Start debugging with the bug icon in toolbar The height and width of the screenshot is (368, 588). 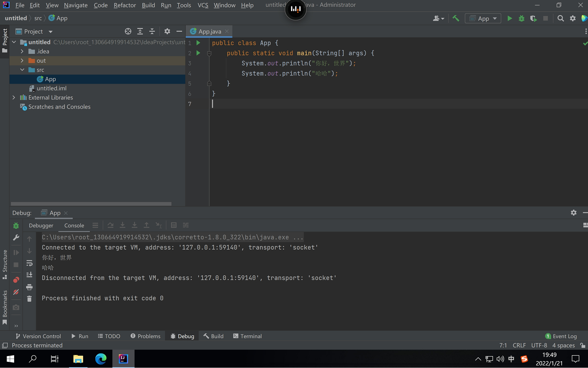[x=522, y=18]
